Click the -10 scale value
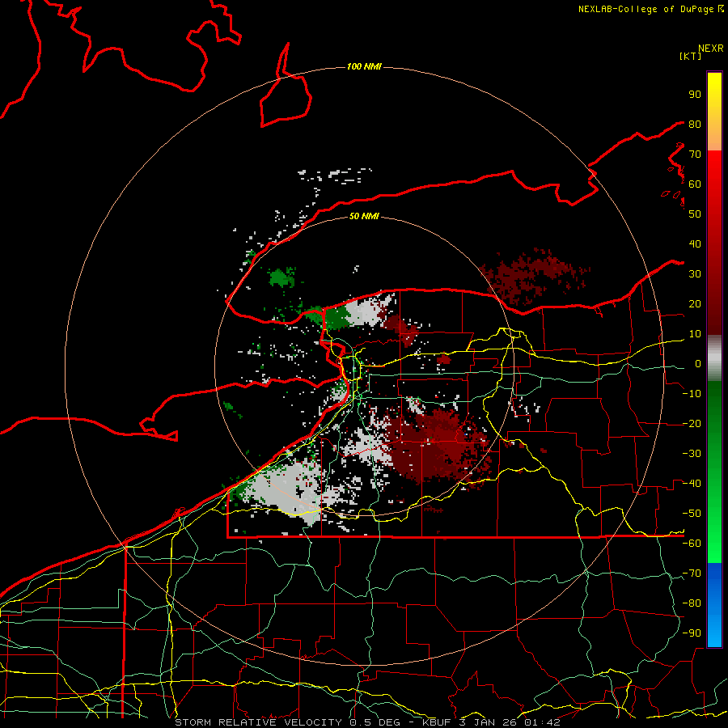Screen dimensions: 728x728 pyautogui.click(x=692, y=394)
